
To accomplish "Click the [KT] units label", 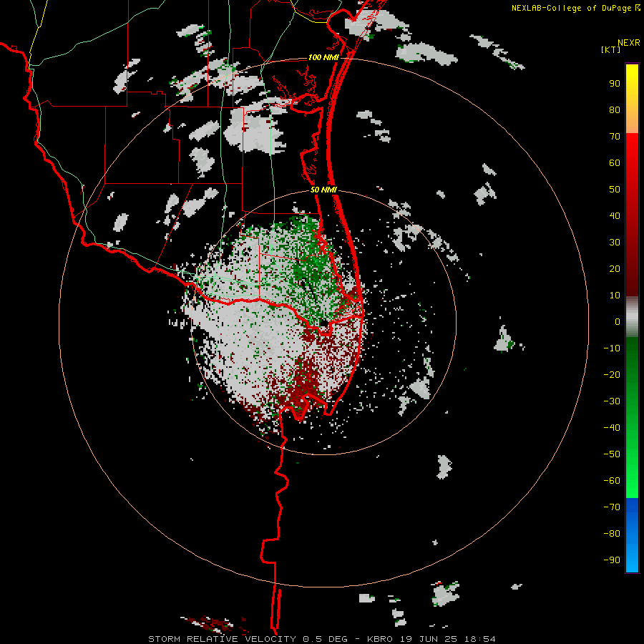I will (610, 49).
